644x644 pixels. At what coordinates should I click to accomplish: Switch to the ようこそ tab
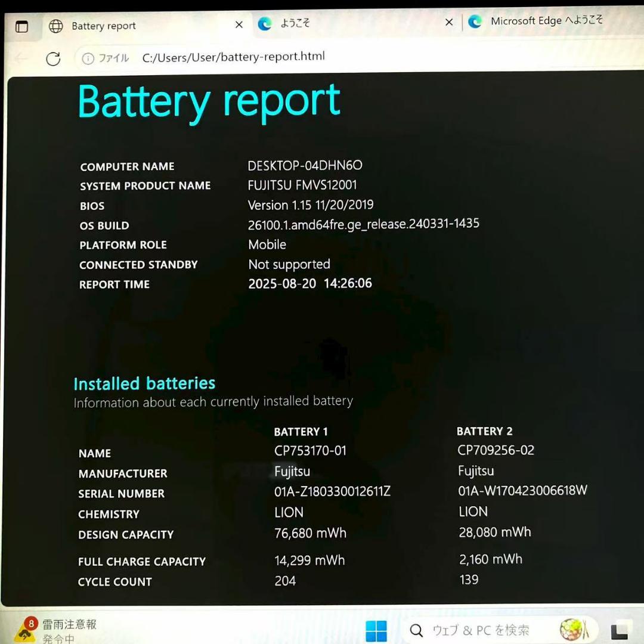(x=357, y=23)
